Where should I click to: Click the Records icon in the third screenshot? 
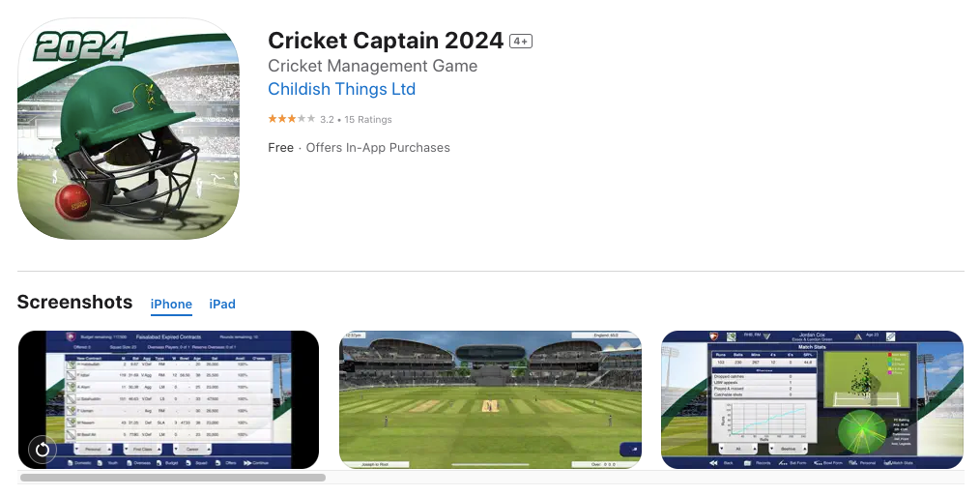[x=747, y=463]
